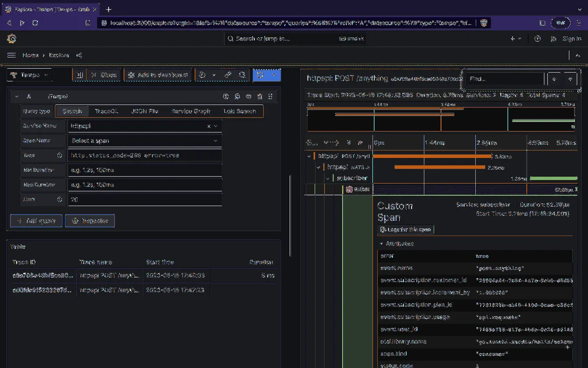This screenshot has width=588, height=368.
Task: Click the Add query button
Action: pos(36,221)
